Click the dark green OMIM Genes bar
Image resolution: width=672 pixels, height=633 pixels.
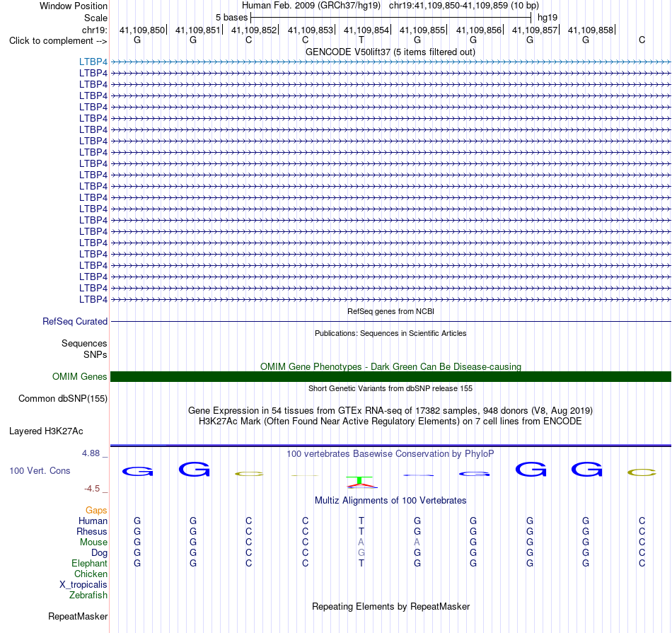[390, 376]
